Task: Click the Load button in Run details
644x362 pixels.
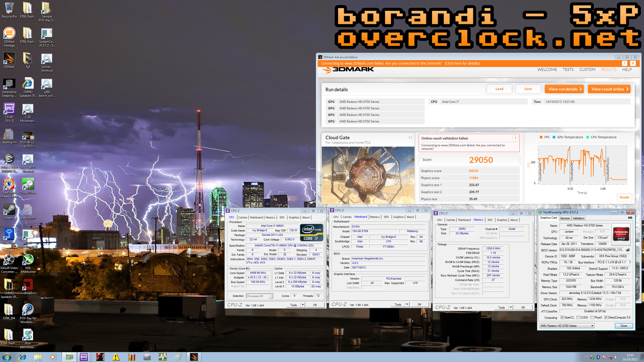Action: click(x=499, y=89)
